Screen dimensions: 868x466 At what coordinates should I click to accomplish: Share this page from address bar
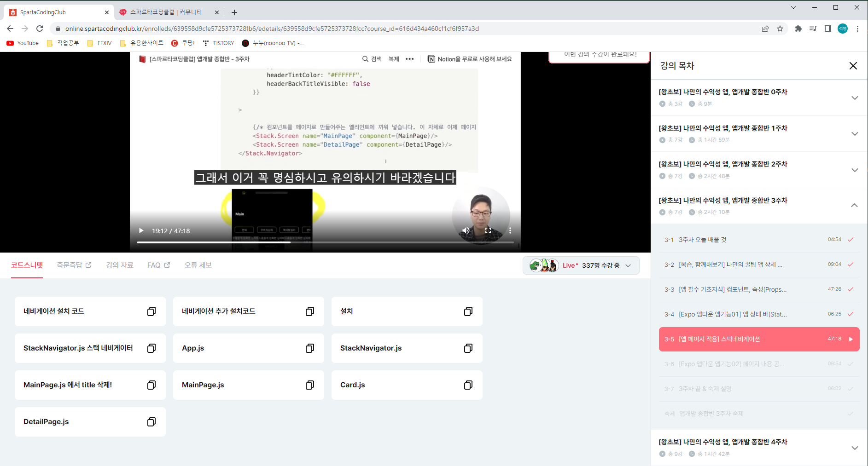point(765,29)
